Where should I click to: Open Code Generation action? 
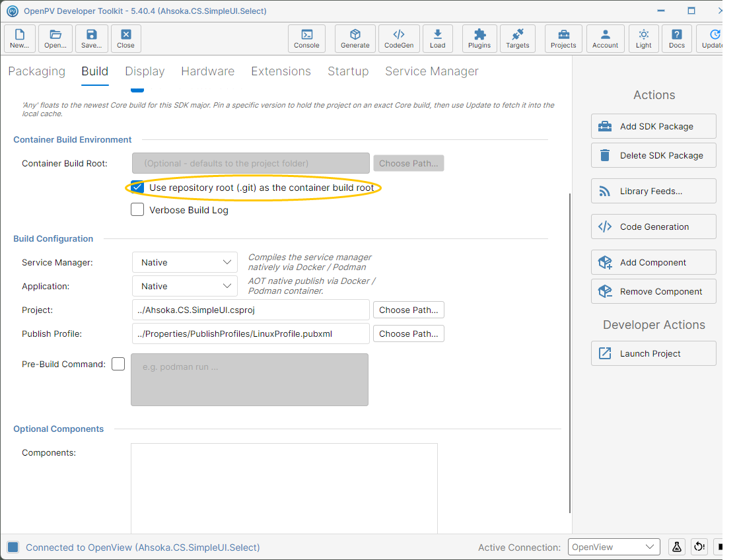pos(653,227)
